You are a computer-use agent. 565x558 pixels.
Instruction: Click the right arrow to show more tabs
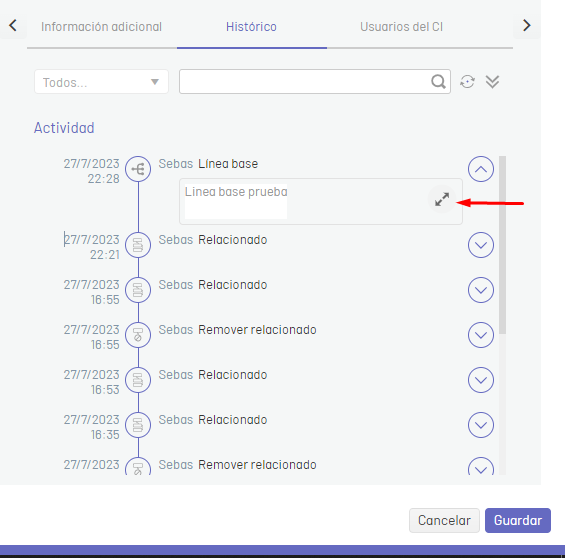(x=527, y=25)
